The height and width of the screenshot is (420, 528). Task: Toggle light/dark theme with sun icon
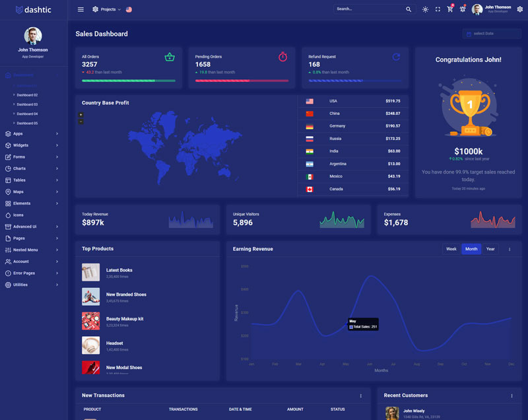[425, 9]
